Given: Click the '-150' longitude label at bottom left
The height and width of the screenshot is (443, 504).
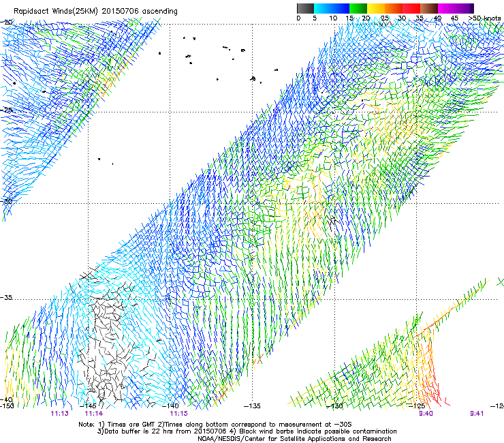Looking at the screenshot, I should tap(7, 406).
